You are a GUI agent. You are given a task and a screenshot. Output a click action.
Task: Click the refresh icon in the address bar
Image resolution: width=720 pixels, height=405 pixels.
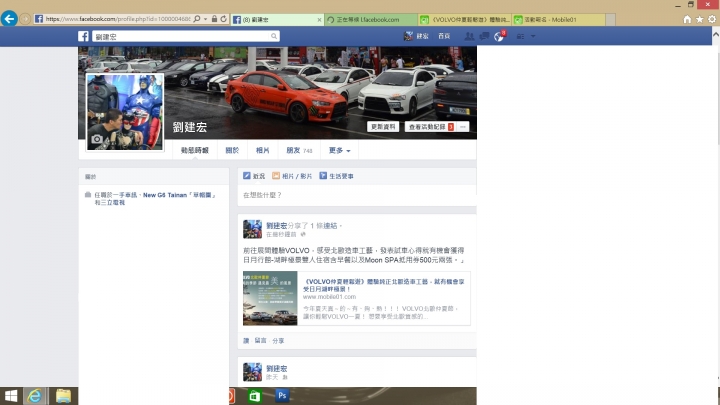coord(224,19)
